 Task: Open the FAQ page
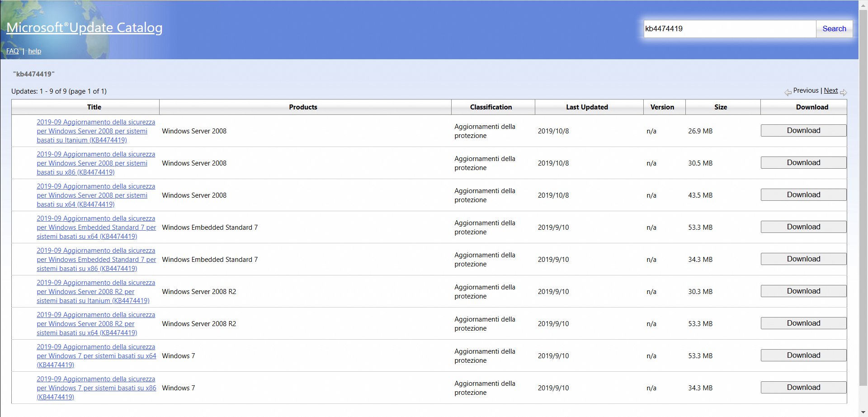click(x=12, y=51)
